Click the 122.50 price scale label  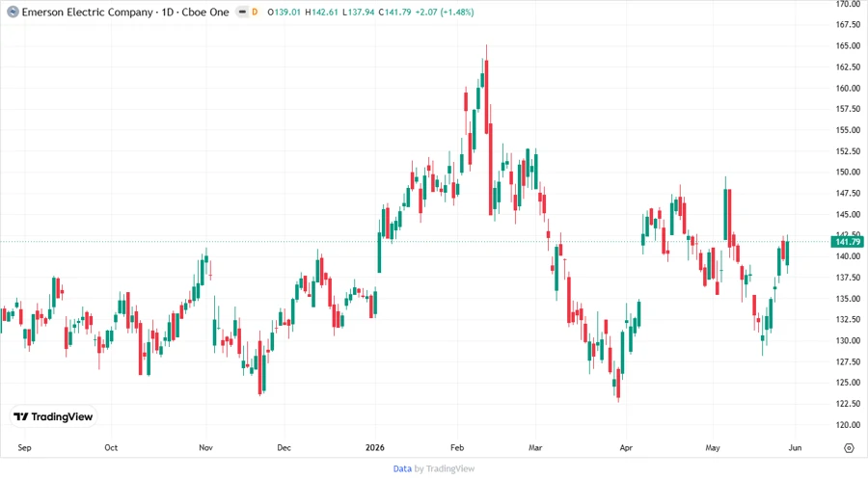click(x=848, y=404)
